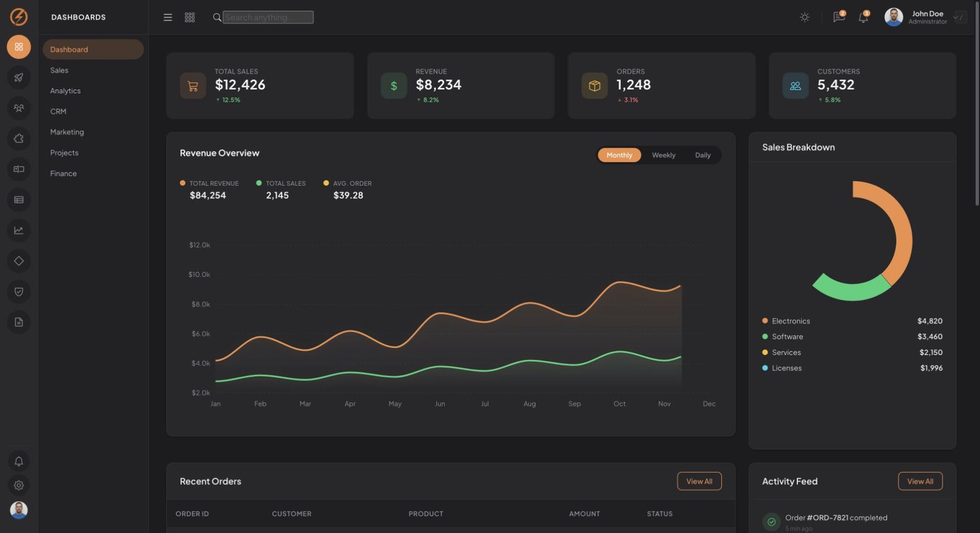Click the Customers people icon

(x=796, y=86)
